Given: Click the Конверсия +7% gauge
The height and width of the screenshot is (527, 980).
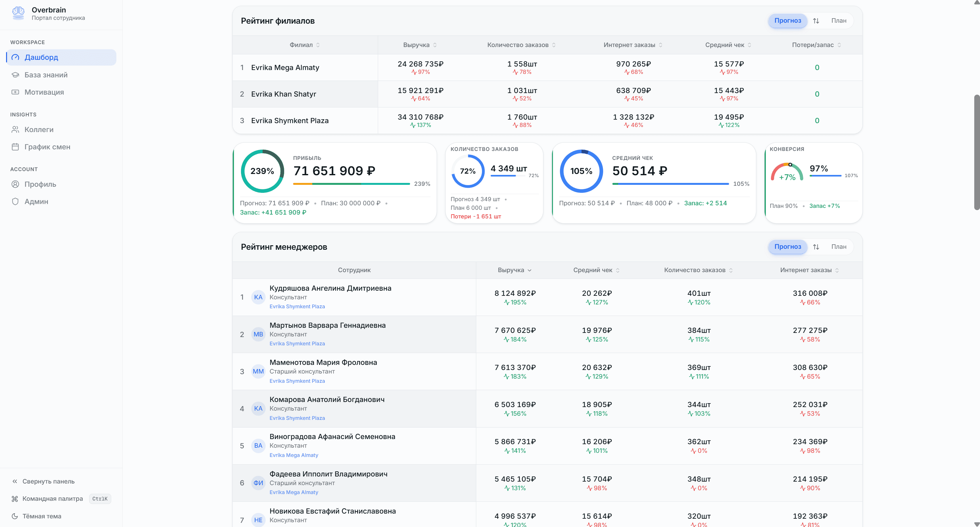Looking at the screenshot, I should [x=787, y=172].
